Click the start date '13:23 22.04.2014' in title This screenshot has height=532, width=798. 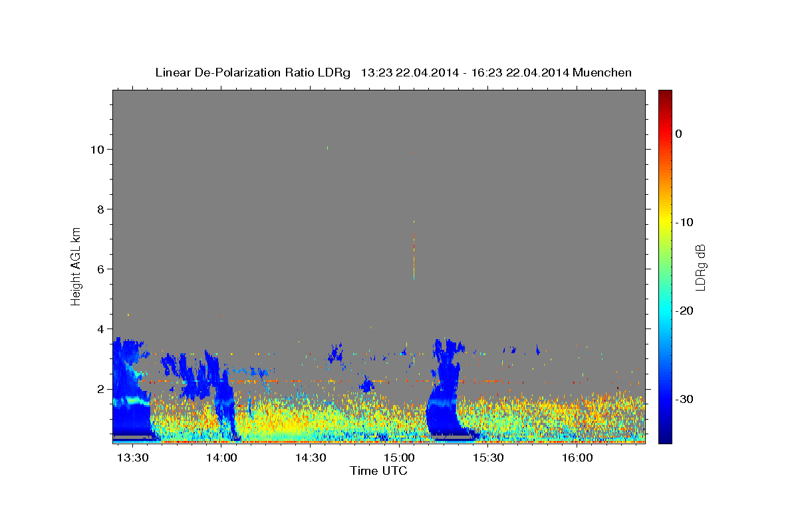coord(409,72)
